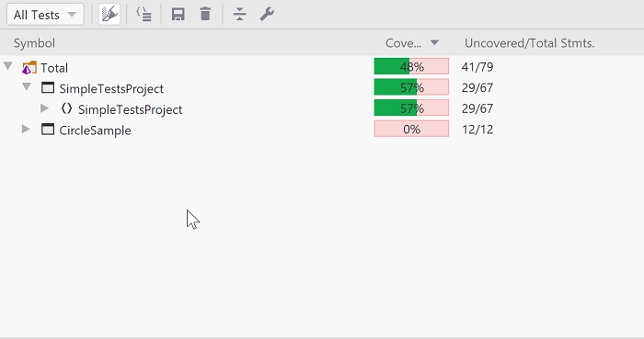Collapse the SimpleTestsProject assembly node
This screenshot has height=339, width=644.
click(27, 87)
